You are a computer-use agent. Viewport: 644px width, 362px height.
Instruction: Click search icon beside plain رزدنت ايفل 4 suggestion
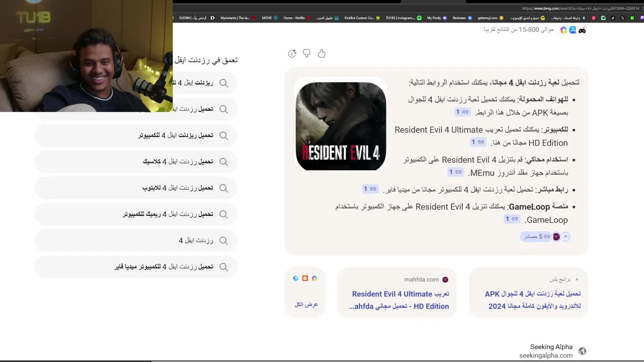point(224,241)
